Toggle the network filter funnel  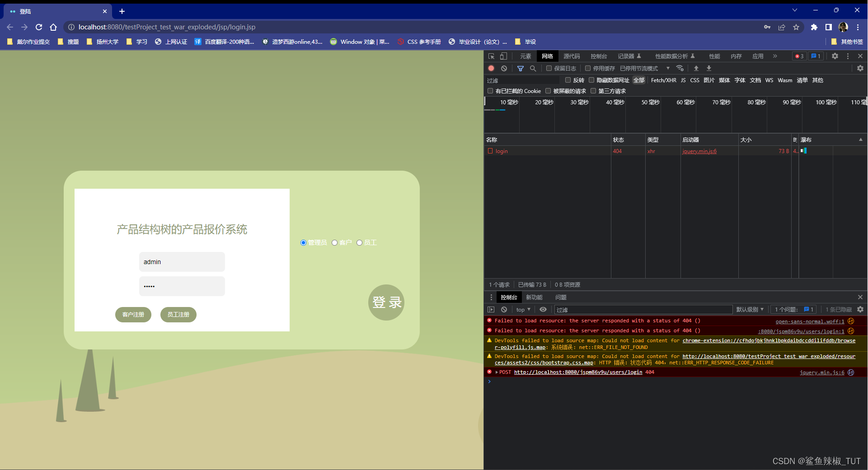(x=521, y=68)
